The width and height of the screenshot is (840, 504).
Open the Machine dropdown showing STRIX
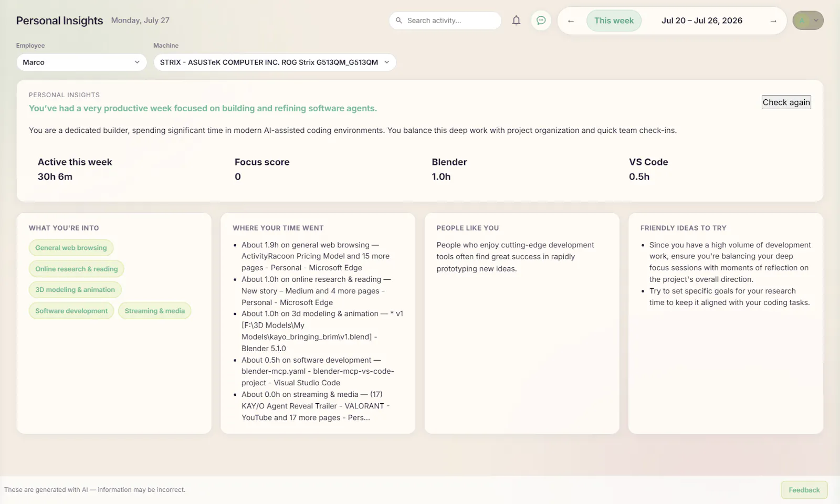click(x=275, y=62)
